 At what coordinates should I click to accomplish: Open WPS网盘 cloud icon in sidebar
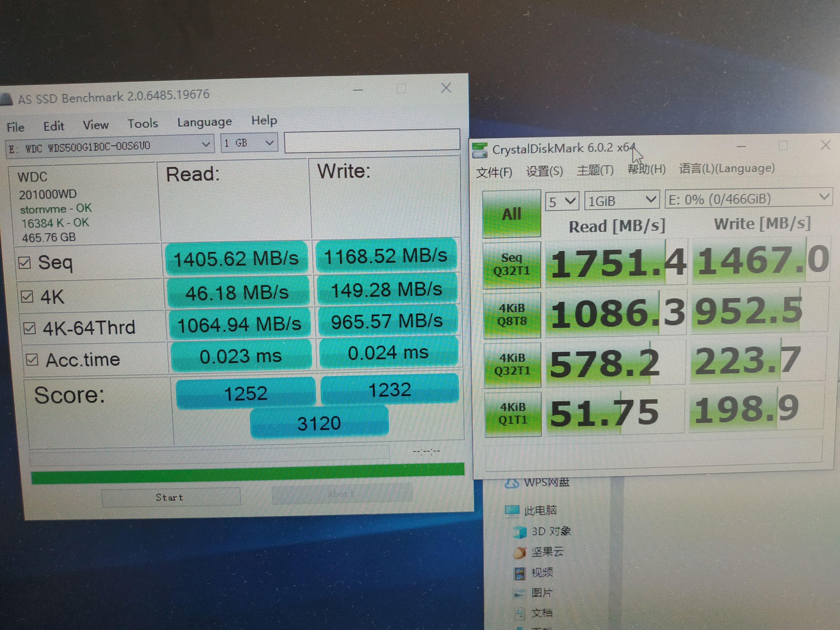(512, 483)
